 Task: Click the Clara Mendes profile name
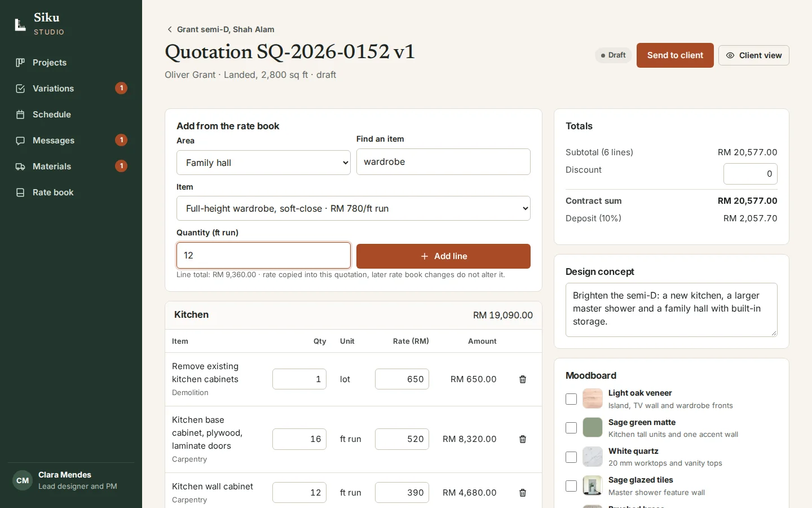pos(65,475)
